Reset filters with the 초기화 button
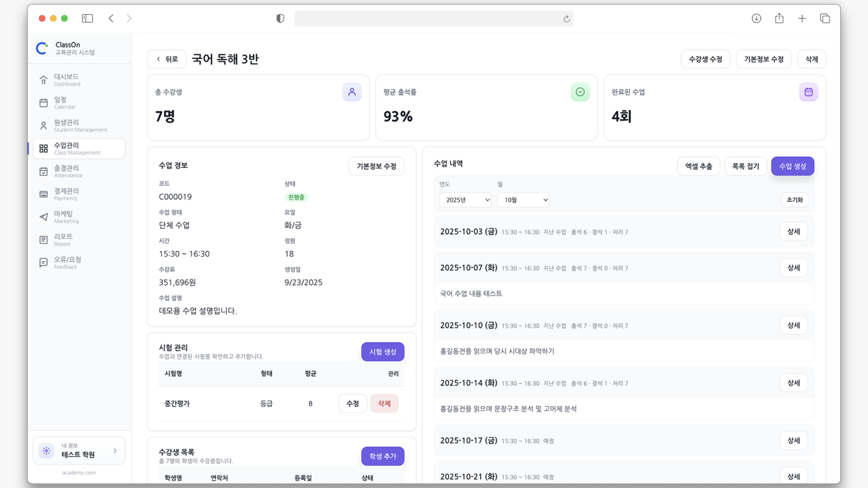Screen dimensions: 868x488 794,200
